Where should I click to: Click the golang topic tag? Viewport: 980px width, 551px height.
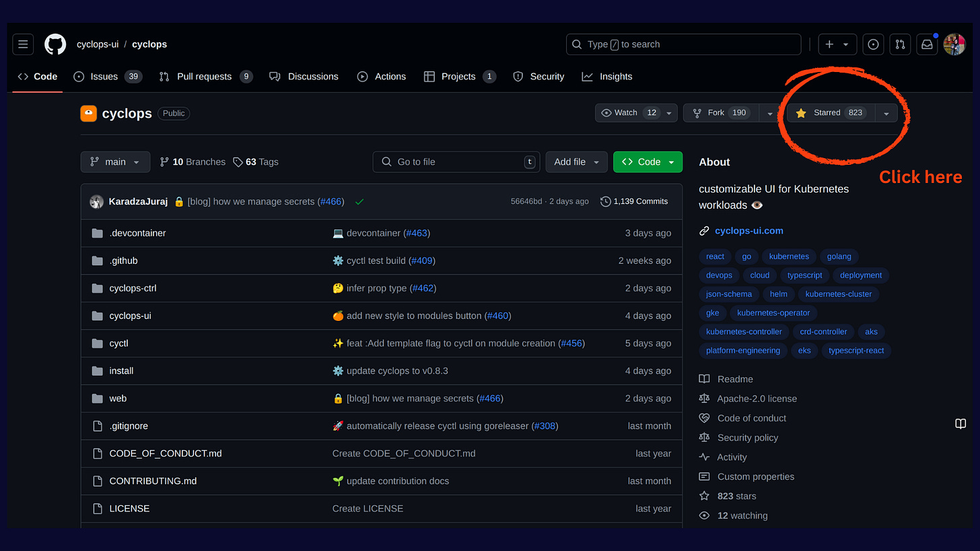[839, 256]
